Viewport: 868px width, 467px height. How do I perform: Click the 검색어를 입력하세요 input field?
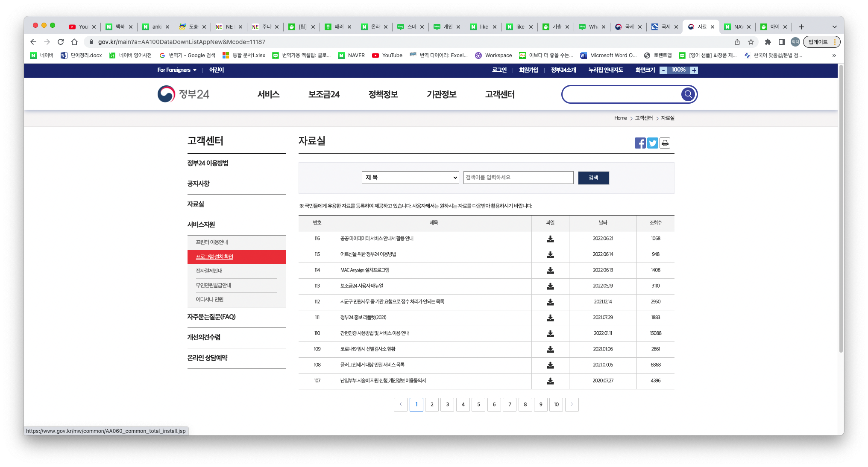tap(518, 178)
